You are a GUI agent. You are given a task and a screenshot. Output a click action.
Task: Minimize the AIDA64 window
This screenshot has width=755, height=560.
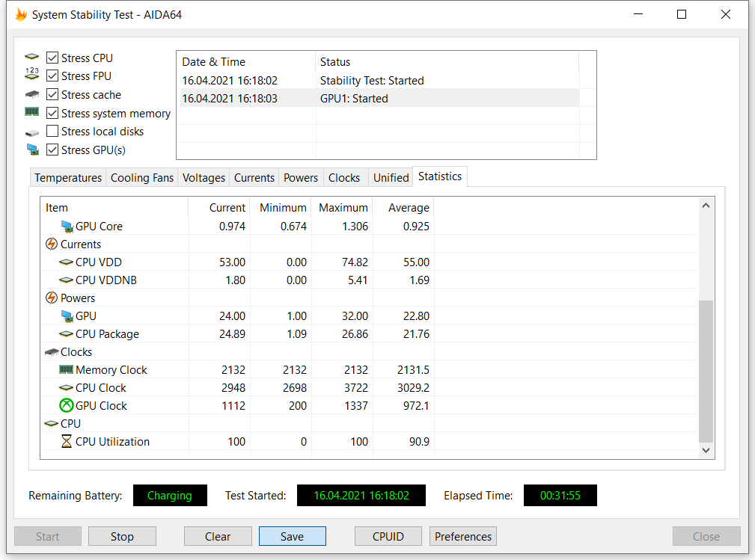(x=638, y=14)
